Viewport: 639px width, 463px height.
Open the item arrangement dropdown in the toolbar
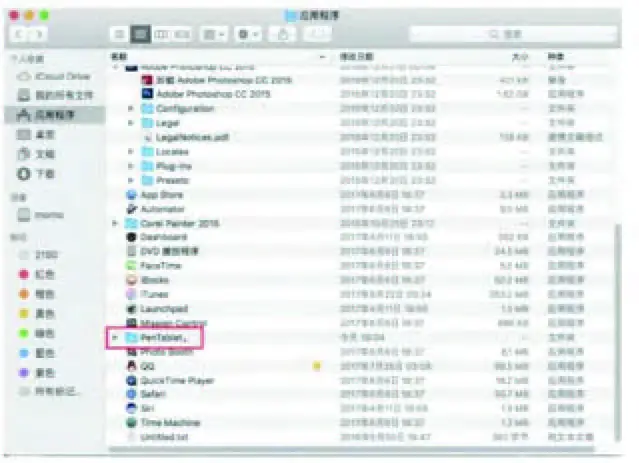(214, 34)
